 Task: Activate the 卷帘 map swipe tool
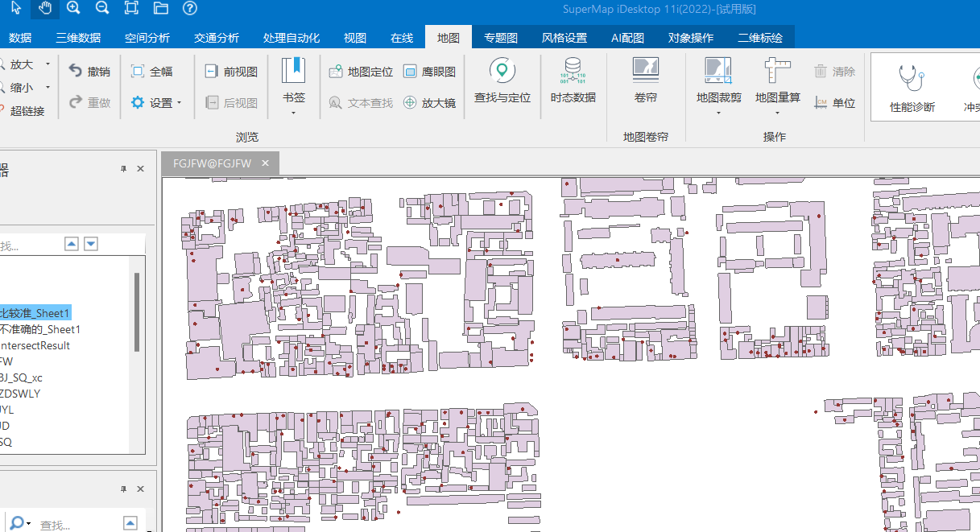646,81
